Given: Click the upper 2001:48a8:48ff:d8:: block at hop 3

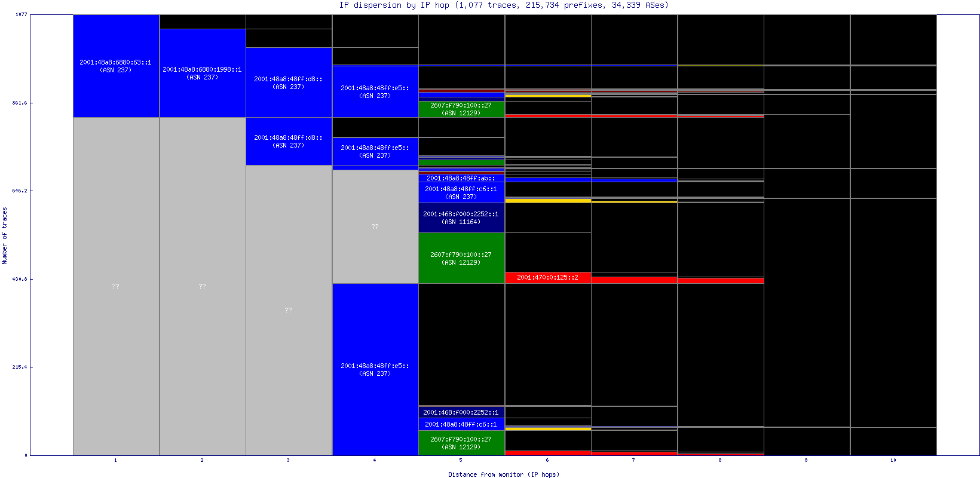Looking at the screenshot, I should (x=289, y=82).
